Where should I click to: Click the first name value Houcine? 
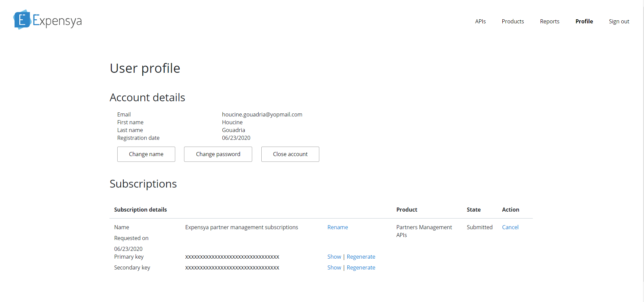pos(232,122)
